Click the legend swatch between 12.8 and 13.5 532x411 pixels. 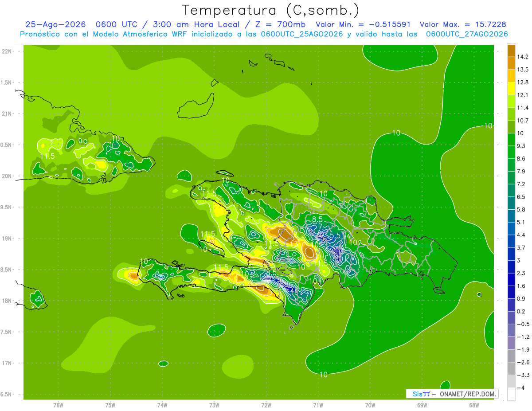click(511, 76)
